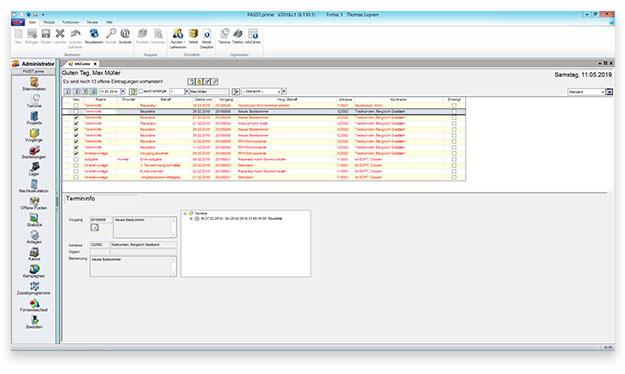The height and width of the screenshot is (374, 625).
Task: Sort by the Rubrik column header
Action: 100,99
